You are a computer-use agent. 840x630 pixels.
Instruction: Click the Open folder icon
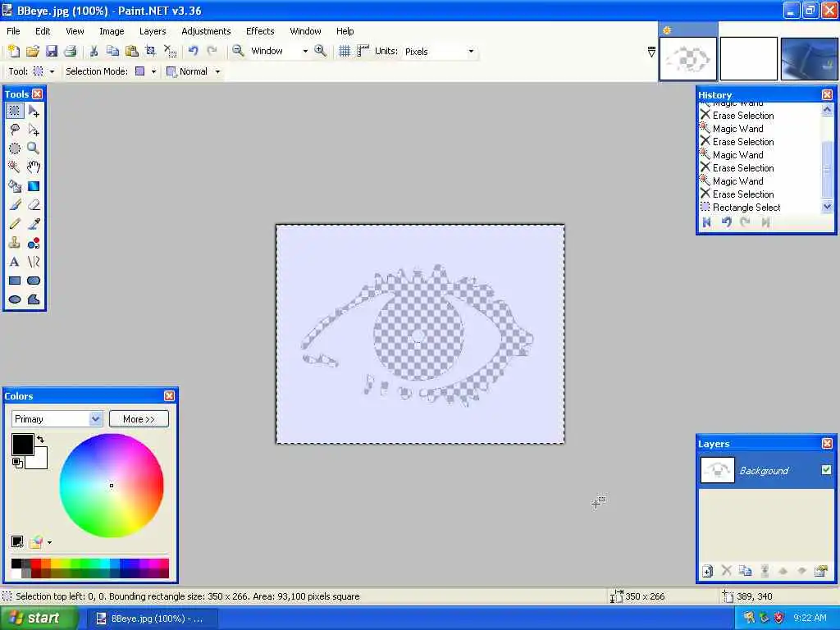tap(33, 51)
